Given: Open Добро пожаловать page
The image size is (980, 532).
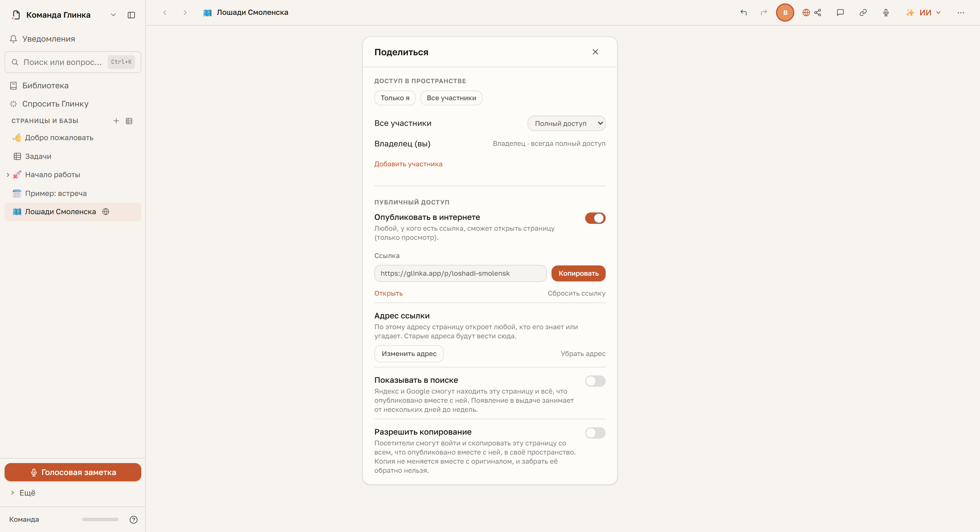Looking at the screenshot, I should pyautogui.click(x=73, y=138).
